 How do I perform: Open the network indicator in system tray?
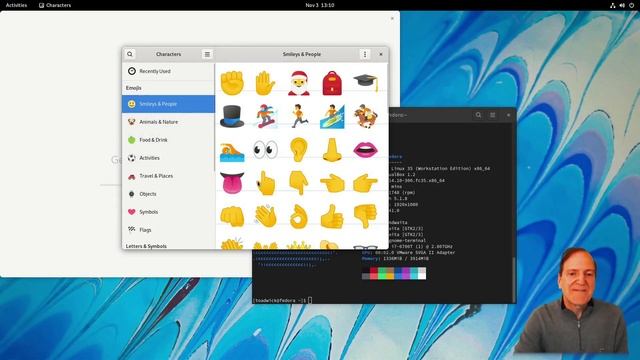coord(613,5)
